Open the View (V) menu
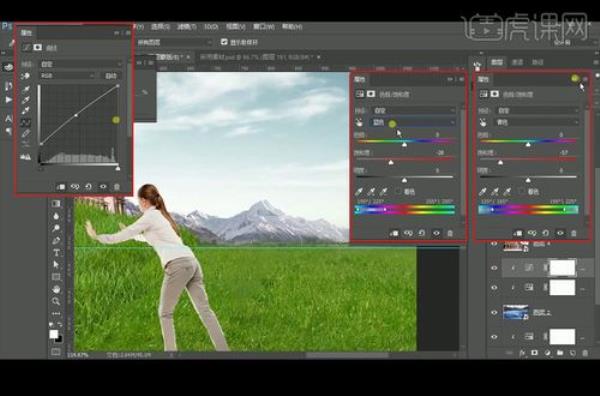This screenshot has width=600, height=396. point(236,27)
